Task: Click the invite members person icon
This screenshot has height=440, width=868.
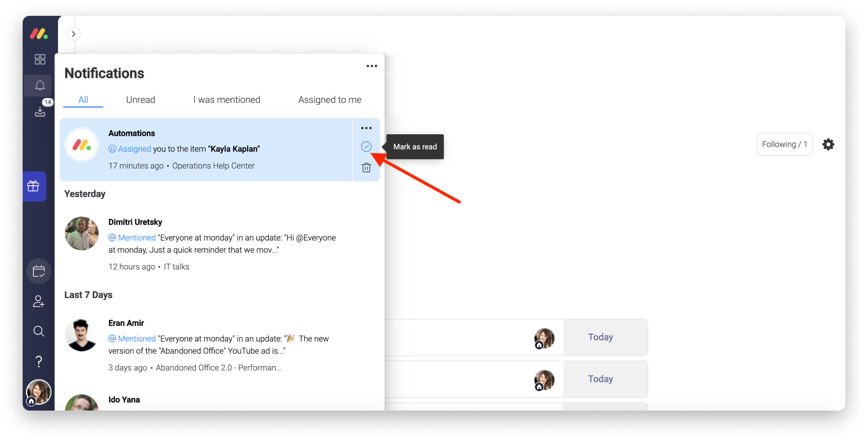Action: click(x=39, y=301)
